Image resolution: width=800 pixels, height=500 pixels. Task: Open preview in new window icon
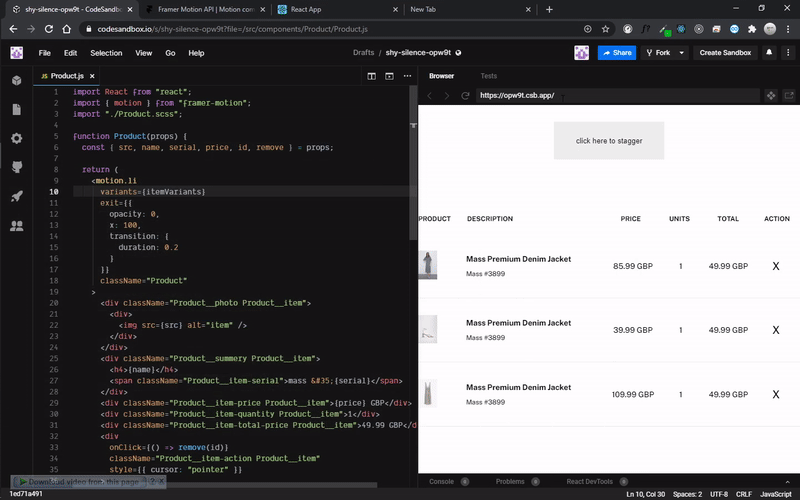pyautogui.click(x=789, y=95)
